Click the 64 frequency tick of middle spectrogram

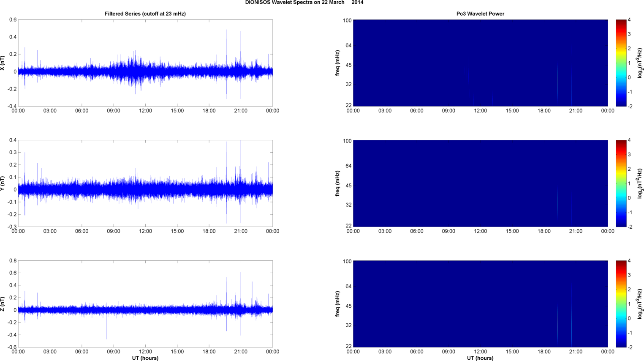tap(349, 166)
